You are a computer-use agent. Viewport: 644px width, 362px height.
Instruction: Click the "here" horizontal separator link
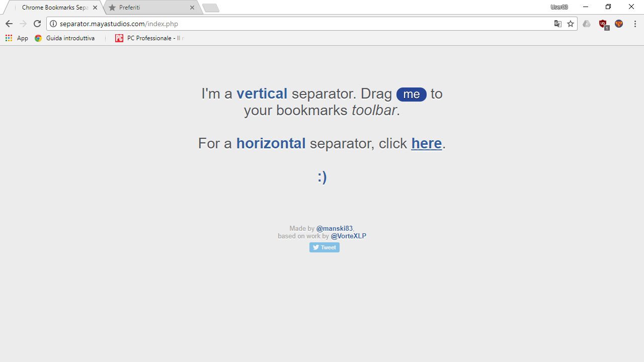pos(426,143)
